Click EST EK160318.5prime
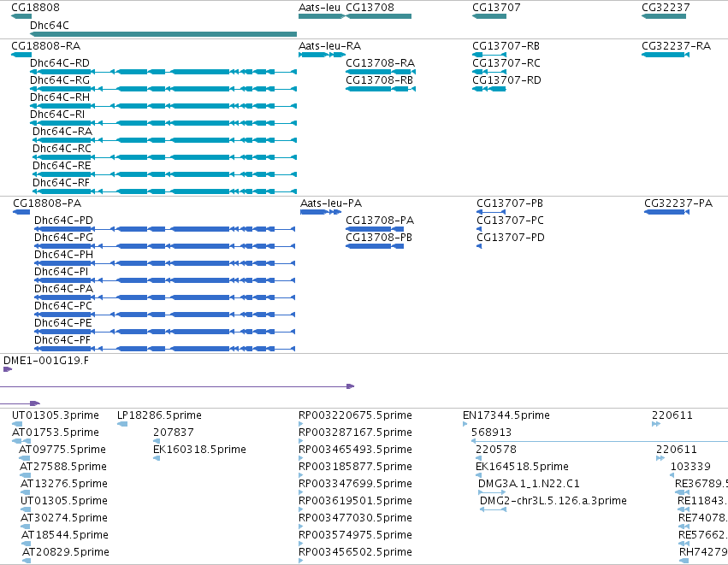The width and height of the screenshot is (728, 565). pyautogui.click(x=199, y=450)
